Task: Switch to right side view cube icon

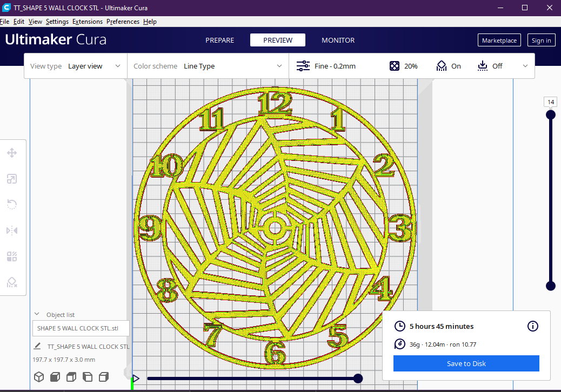Action: [104, 377]
